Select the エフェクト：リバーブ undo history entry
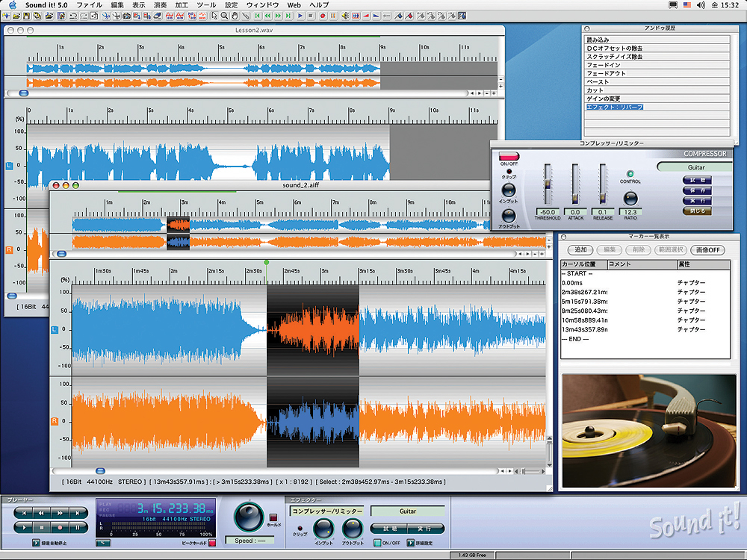Viewport: 747px width, 560px height. tap(615, 107)
